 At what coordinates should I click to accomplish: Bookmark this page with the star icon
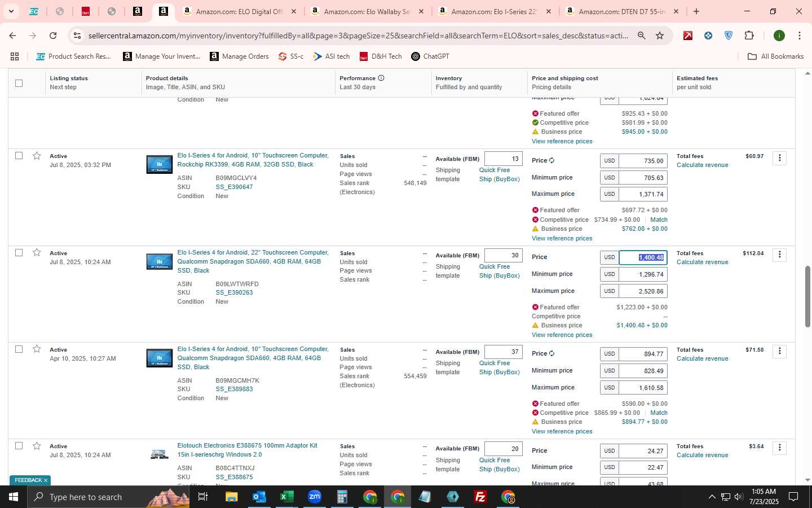coord(660,36)
